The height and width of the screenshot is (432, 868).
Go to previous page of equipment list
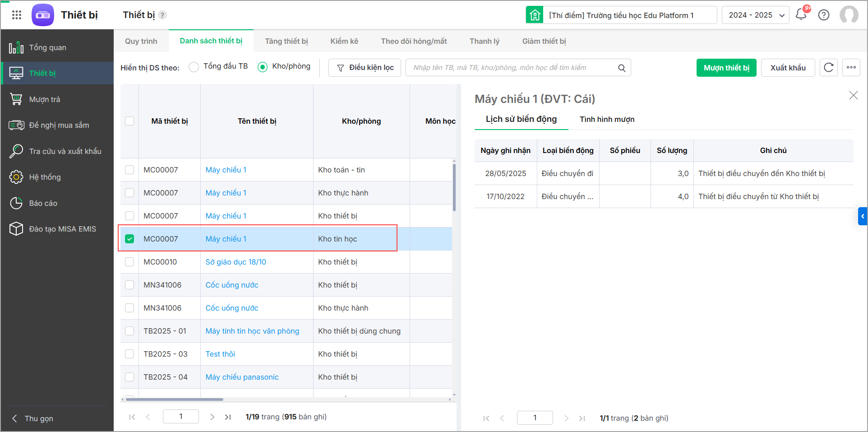[148, 417]
